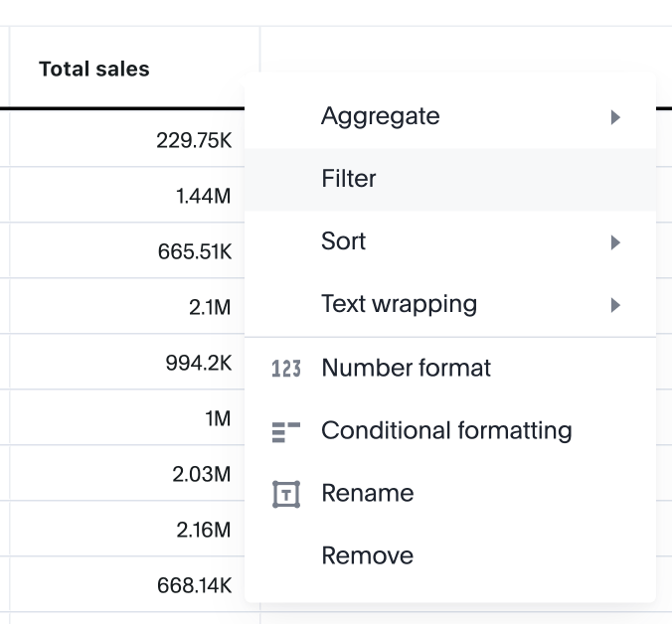The image size is (672, 624).
Task: Select the 994.2K sales cell
Action: tap(198, 364)
